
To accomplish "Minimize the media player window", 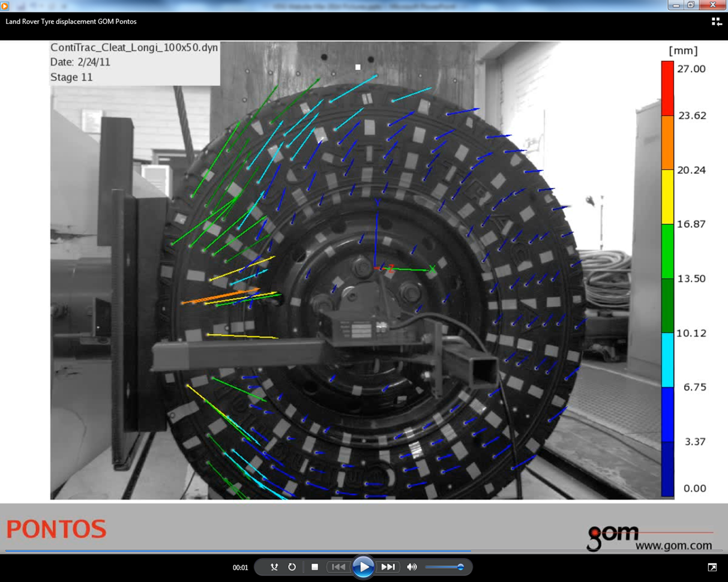I will pyautogui.click(x=676, y=5).
